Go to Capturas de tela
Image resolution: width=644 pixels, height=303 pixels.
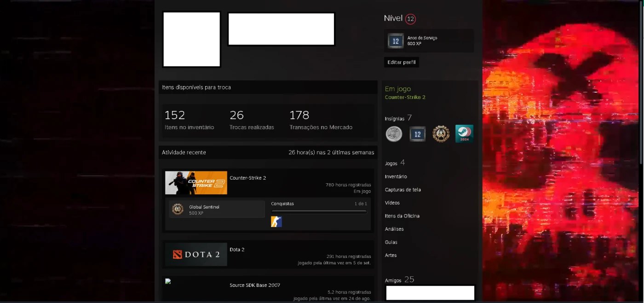pyautogui.click(x=403, y=190)
